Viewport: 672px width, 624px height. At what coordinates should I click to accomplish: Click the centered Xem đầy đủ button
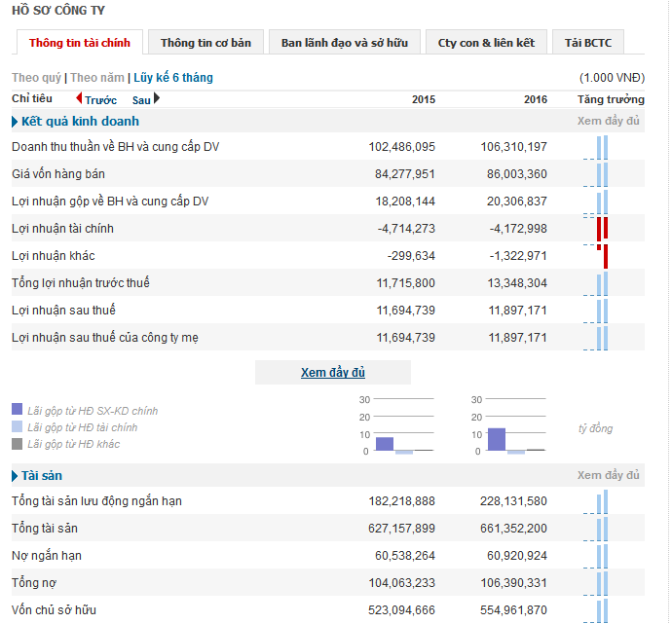pyautogui.click(x=333, y=372)
